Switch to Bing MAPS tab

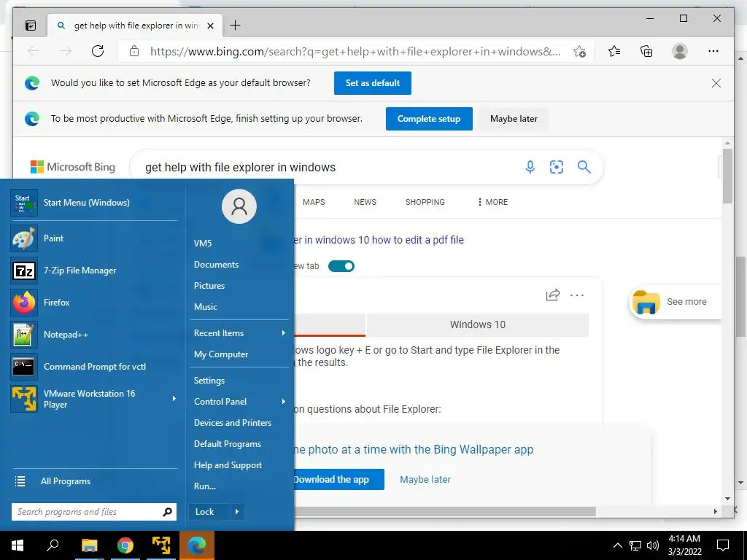314,202
